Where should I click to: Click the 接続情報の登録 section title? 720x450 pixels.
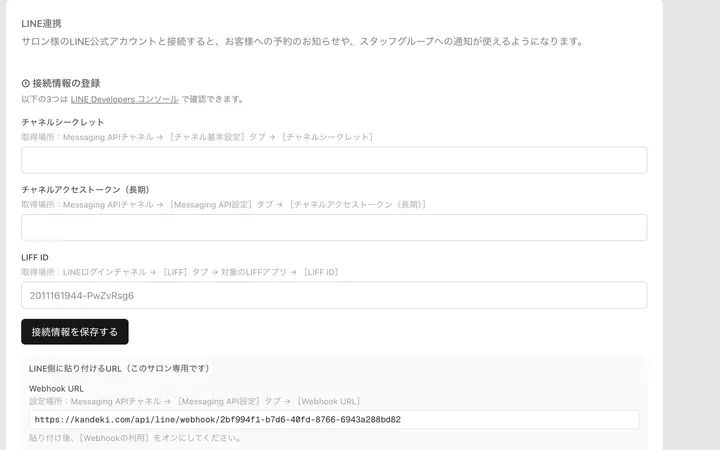tap(66, 84)
